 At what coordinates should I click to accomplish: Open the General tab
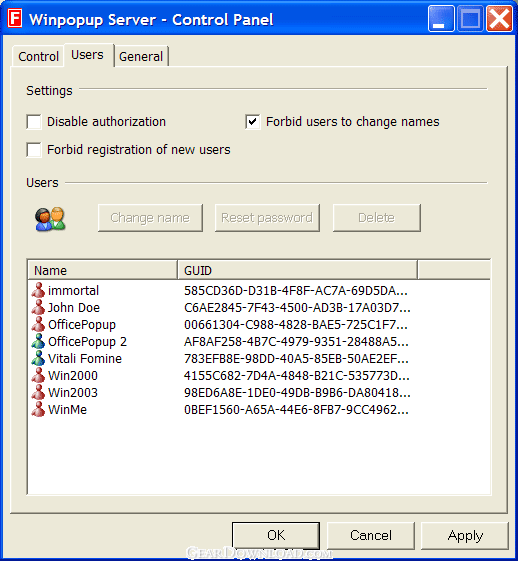[x=141, y=57]
